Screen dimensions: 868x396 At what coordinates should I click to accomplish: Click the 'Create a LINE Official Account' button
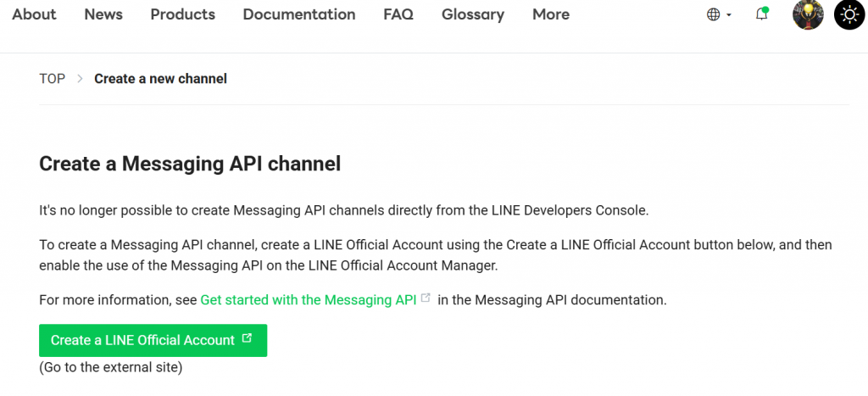153,340
